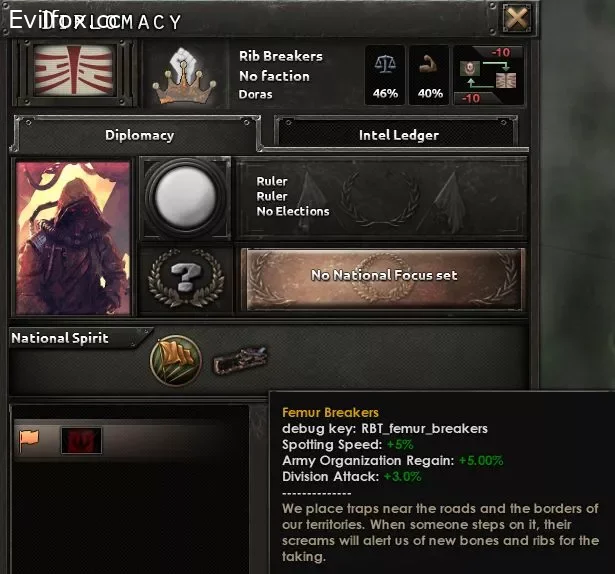Close the diplomacy window

[x=517, y=18]
